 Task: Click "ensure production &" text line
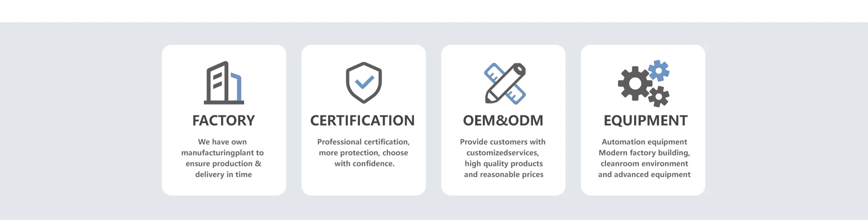[223, 164]
